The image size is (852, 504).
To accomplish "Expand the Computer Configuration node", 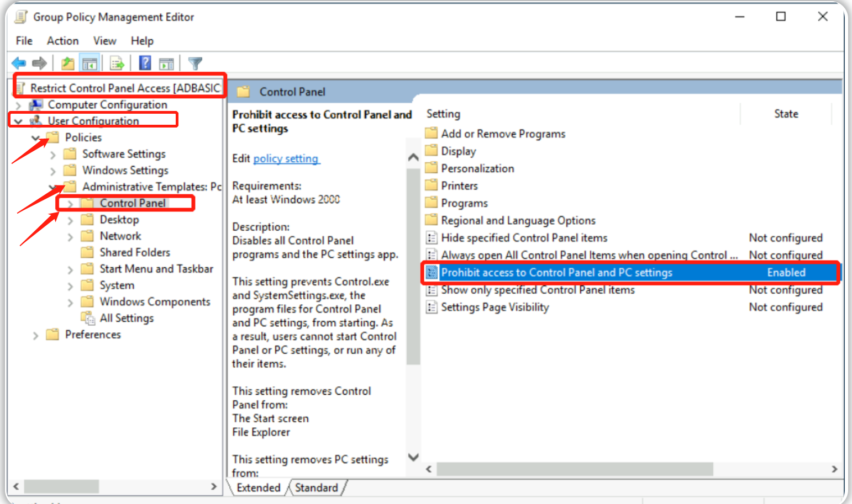I will tap(18, 105).
